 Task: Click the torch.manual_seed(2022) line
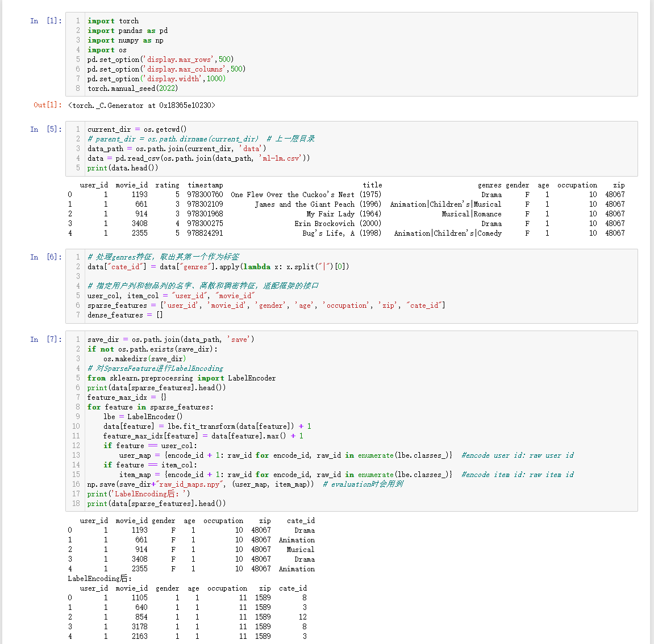click(132, 89)
